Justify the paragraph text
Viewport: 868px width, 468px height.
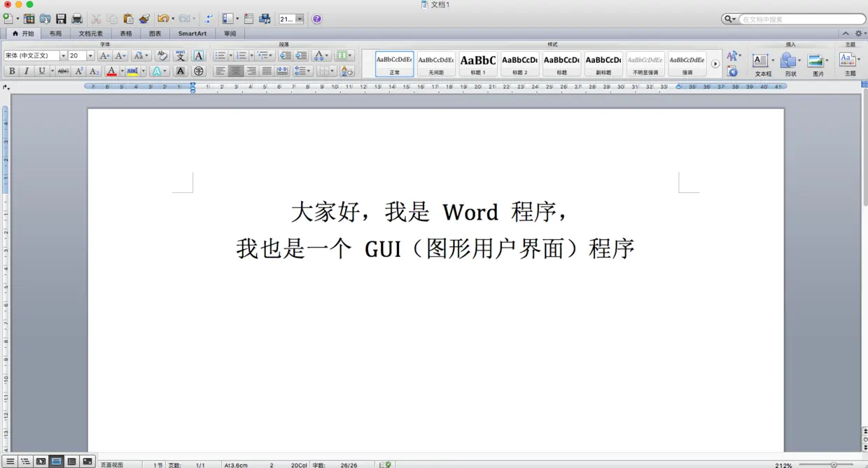(267, 71)
